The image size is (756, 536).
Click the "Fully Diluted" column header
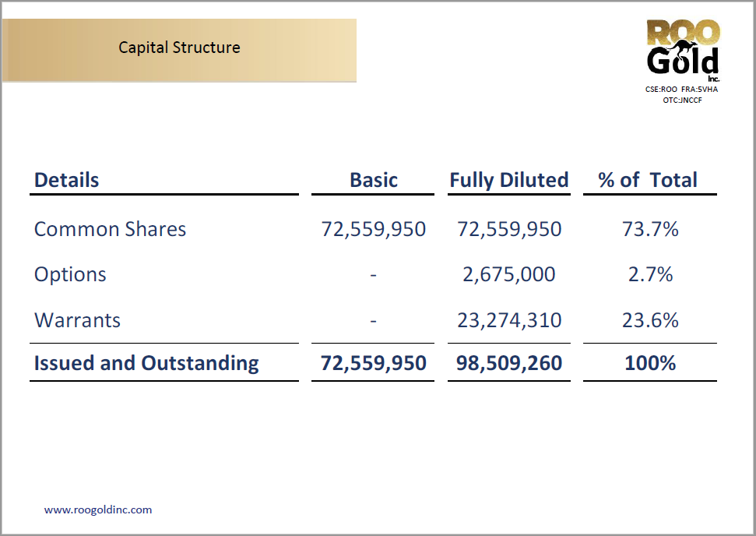(509, 181)
